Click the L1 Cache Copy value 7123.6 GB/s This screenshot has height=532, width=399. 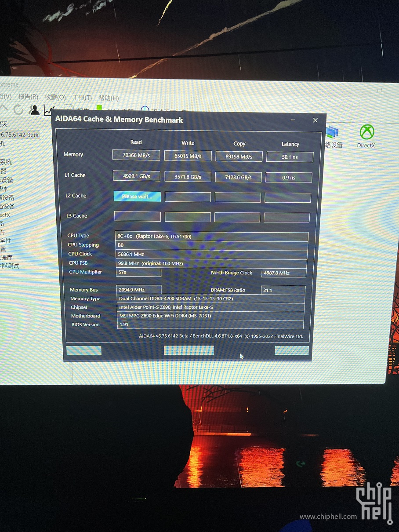[239, 177]
